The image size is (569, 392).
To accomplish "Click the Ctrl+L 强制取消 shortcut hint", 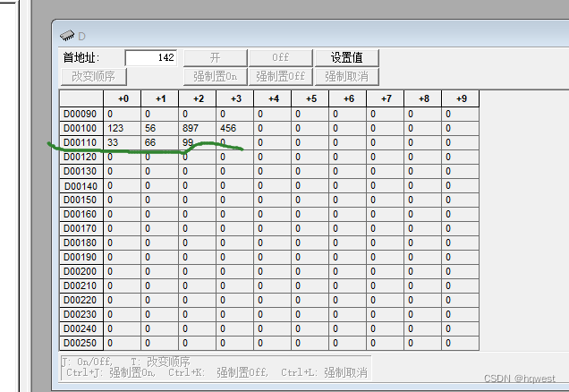I will click(x=324, y=373).
